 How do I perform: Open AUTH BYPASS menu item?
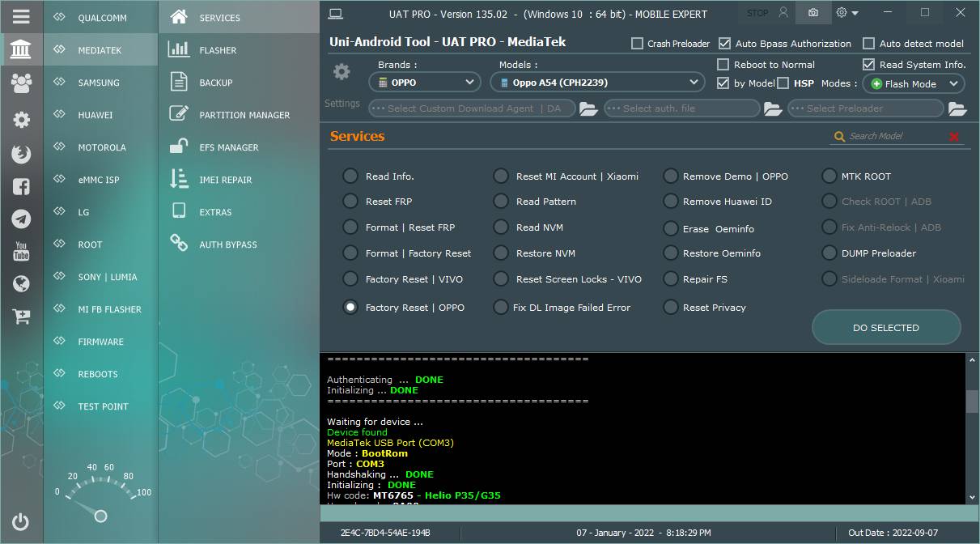click(240, 244)
